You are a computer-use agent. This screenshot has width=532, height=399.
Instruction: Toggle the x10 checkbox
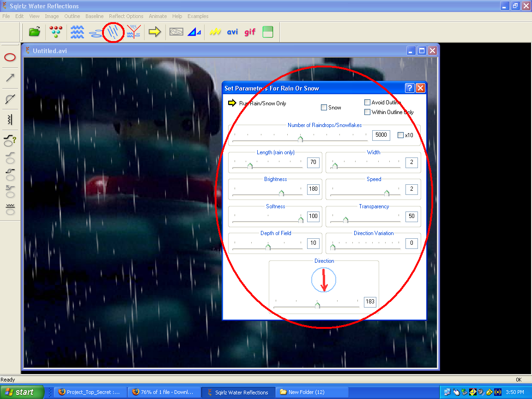tap(400, 135)
